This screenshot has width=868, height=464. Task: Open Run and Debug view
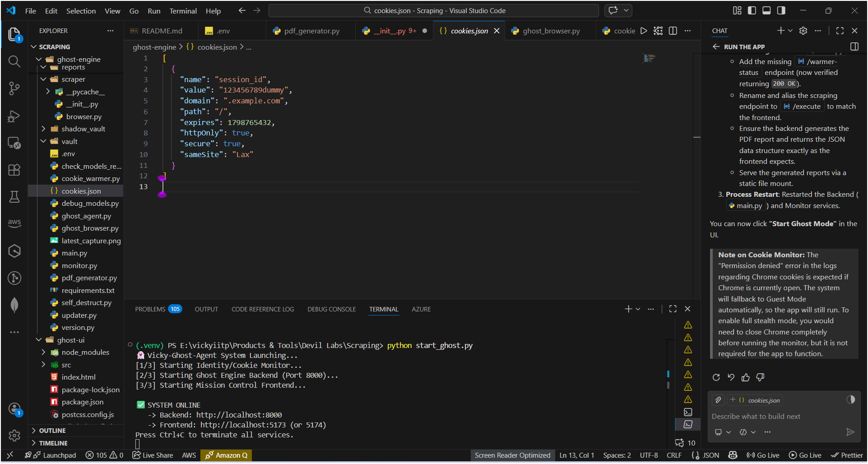14,116
